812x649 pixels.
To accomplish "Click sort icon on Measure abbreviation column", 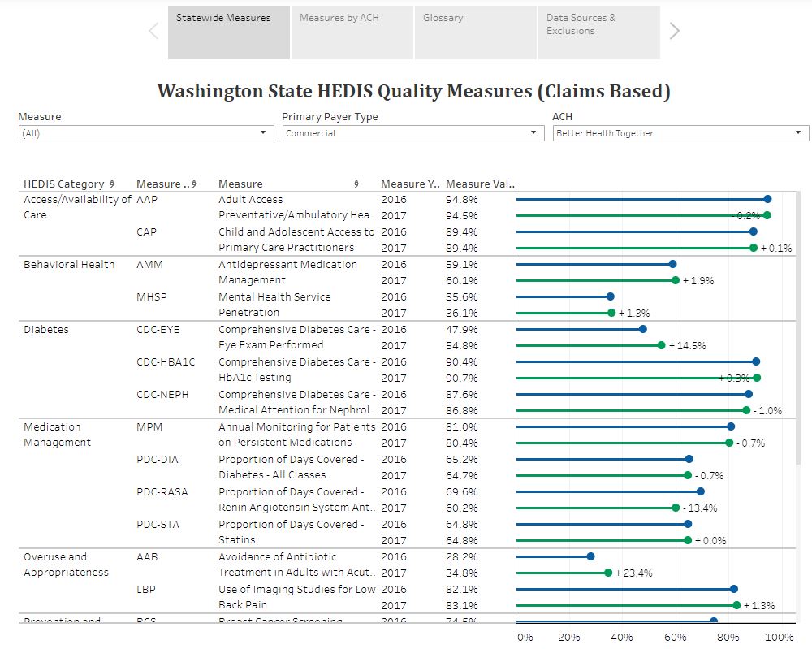I will tap(194, 184).
